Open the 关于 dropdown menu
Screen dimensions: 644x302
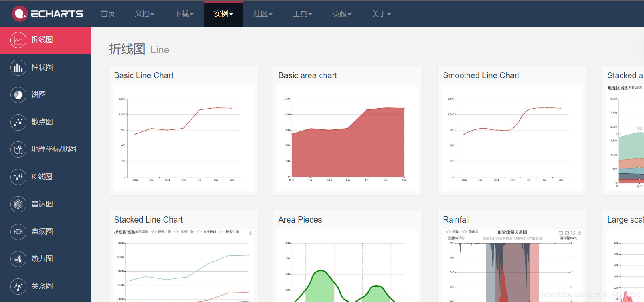[382, 14]
